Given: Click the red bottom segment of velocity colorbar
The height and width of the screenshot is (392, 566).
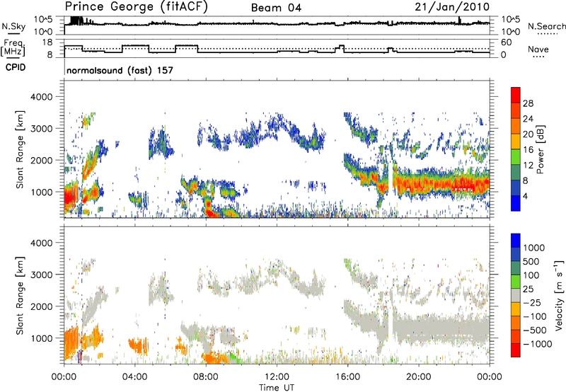Looking at the screenshot, I should pyautogui.click(x=516, y=350).
